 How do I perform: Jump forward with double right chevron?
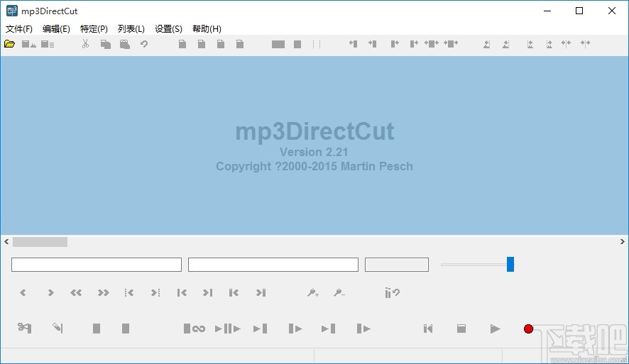pyautogui.click(x=103, y=292)
